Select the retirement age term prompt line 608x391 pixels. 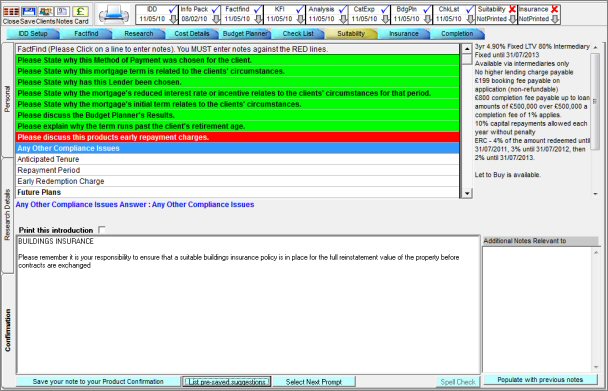(x=238, y=126)
